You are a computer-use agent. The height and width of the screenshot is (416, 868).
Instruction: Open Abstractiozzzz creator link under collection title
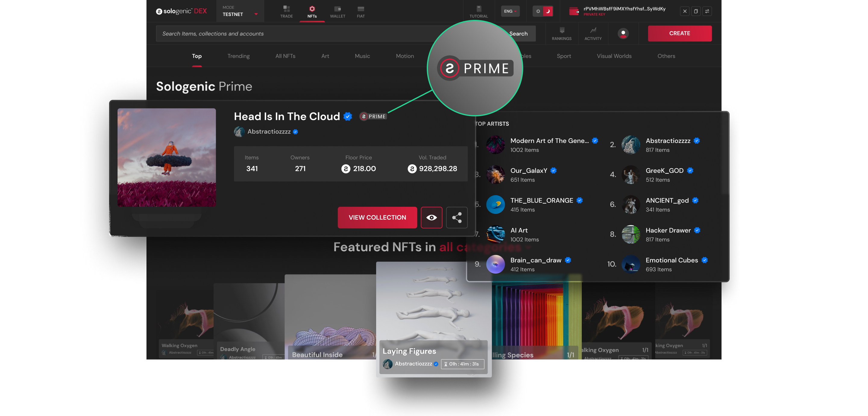click(269, 131)
